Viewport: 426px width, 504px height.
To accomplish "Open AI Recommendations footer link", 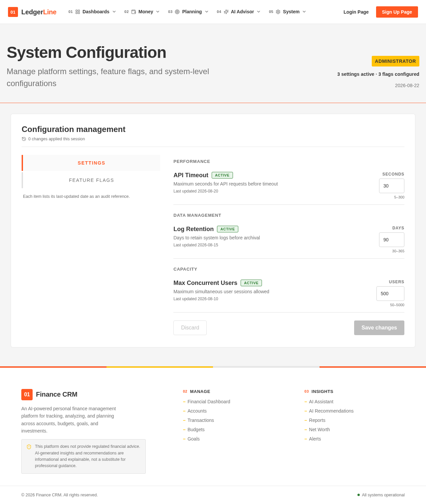I will click(x=331, y=411).
